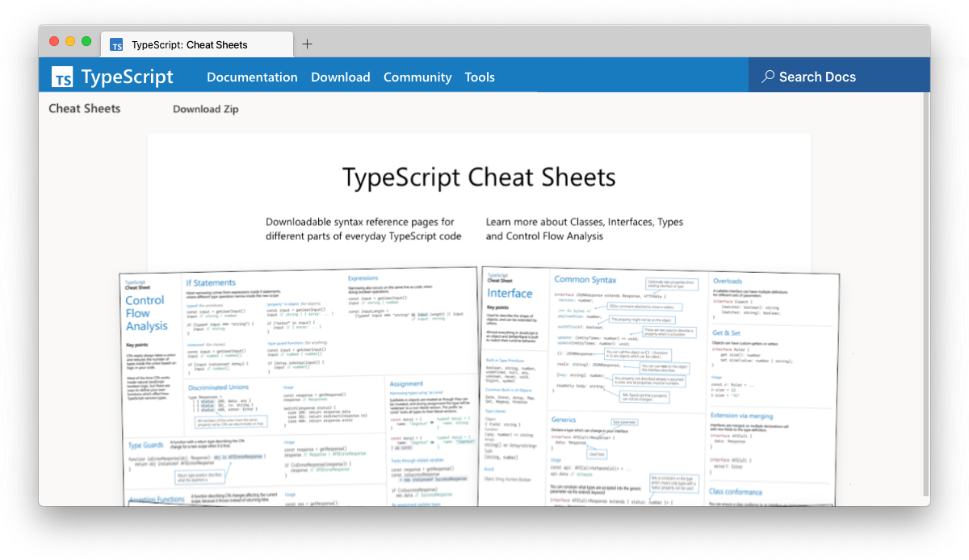Open a new tab with the plus icon
This screenshot has height=560, width=969.
307,44
